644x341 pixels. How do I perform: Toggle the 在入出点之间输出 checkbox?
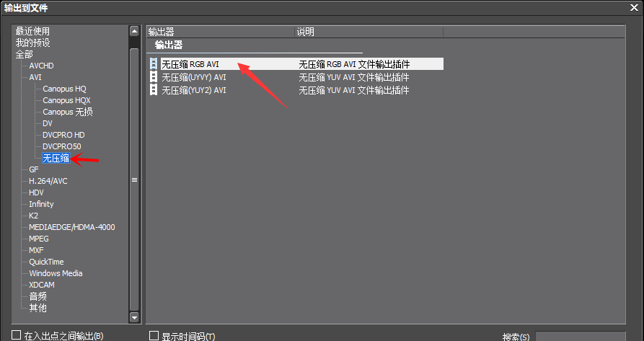tap(16, 335)
